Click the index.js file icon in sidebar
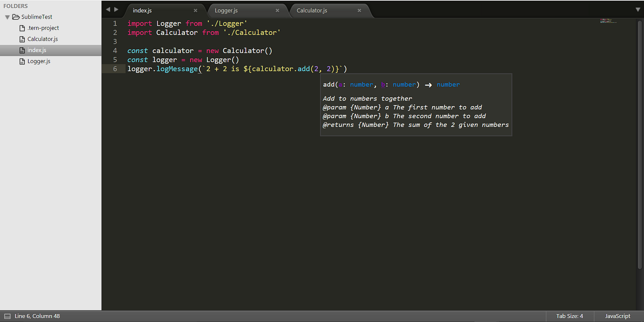644x322 pixels. tap(22, 50)
